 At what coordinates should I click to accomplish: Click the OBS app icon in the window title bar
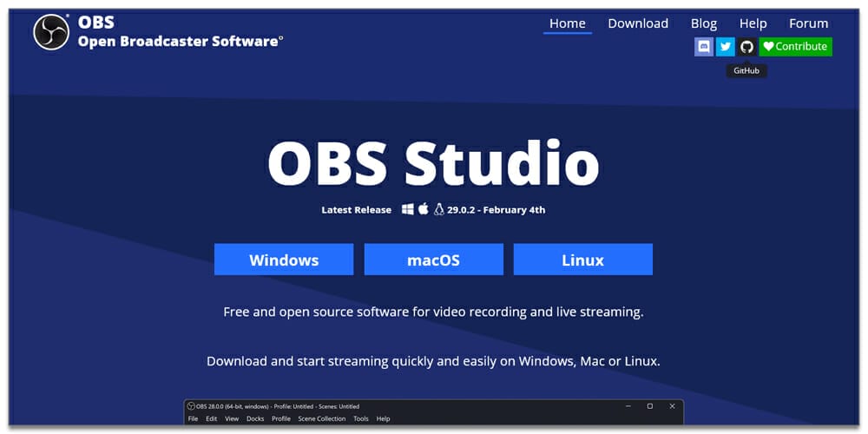[191, 406]
